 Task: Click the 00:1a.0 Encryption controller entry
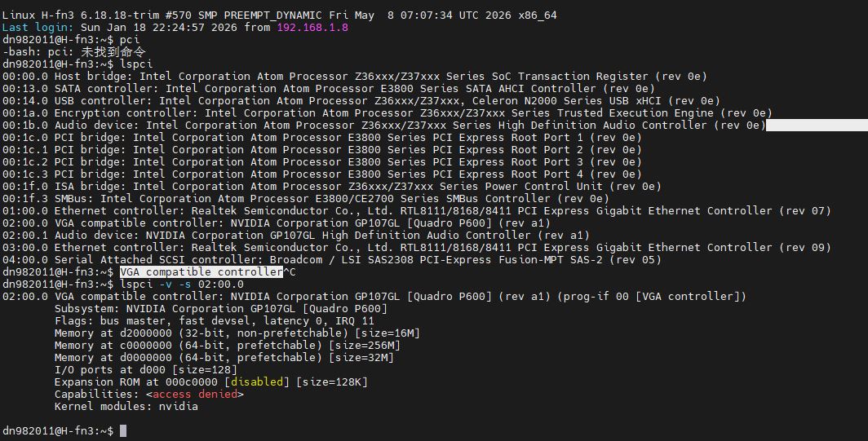click(x=387, y=112)
